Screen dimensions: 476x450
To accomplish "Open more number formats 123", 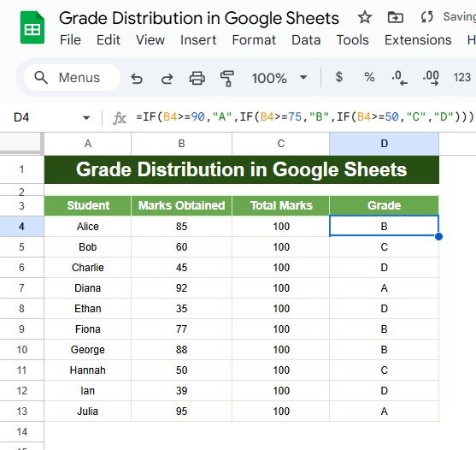I will pyautogui.click(x=462, y=78).
